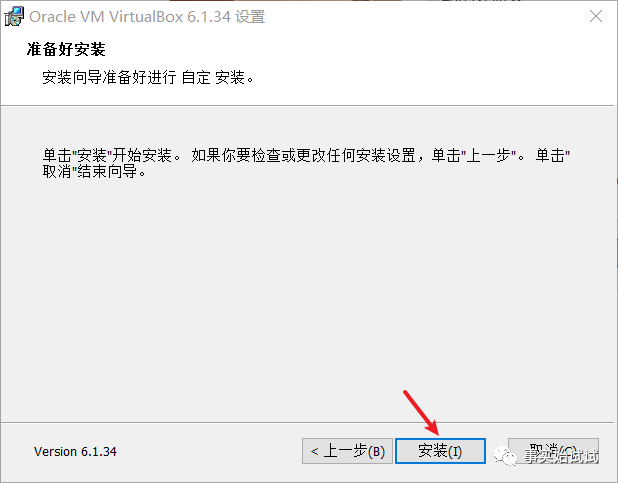Viewport: 618px width, 483px height.
Task: Click the empty gray dialog body area
Action: tap(307, 300)
